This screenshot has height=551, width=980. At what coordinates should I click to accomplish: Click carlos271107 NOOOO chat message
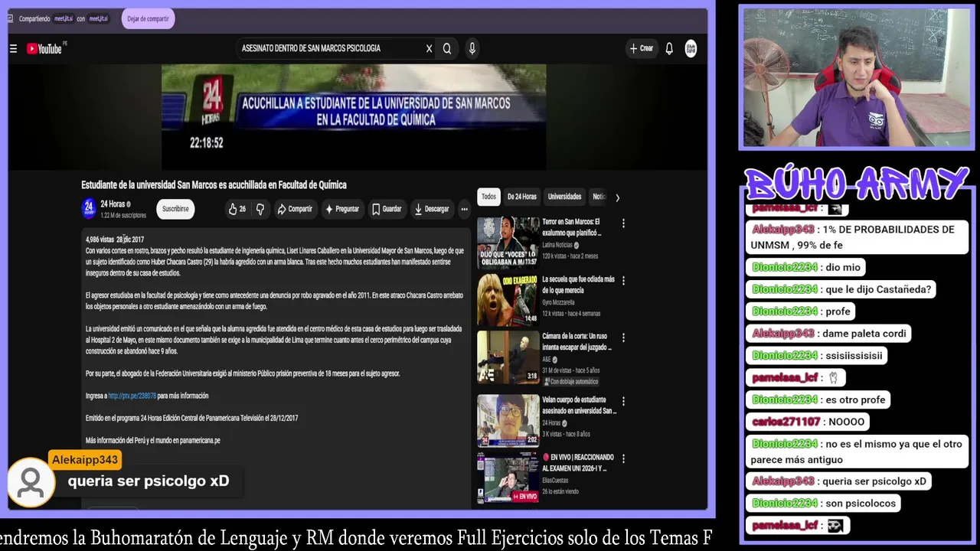[808, 422]
